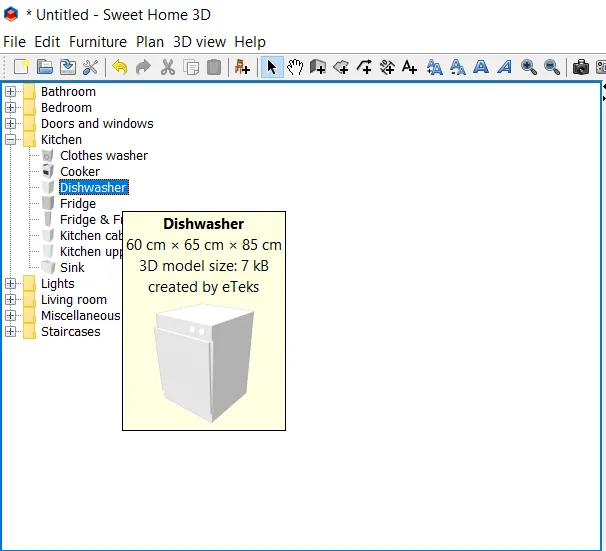Click the New home toolbar icon
Screen dimensions: 606x551
tap(21, 67)
